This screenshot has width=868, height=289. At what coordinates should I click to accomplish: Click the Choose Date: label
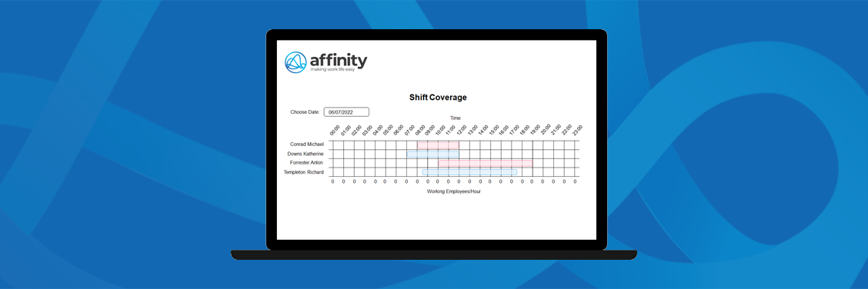305,112
